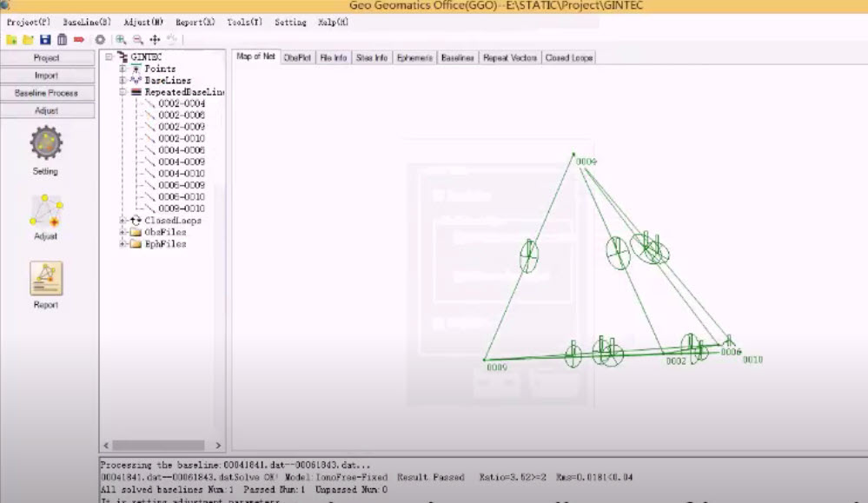
Task: Open an existing project from the toolbar
Action: (x=28, y=38)
